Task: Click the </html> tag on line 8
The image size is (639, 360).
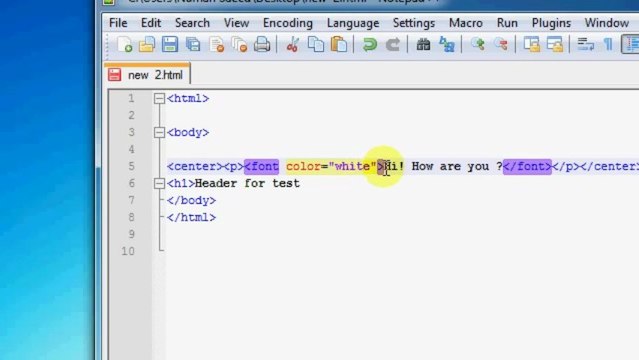Action: coord(191,217)
